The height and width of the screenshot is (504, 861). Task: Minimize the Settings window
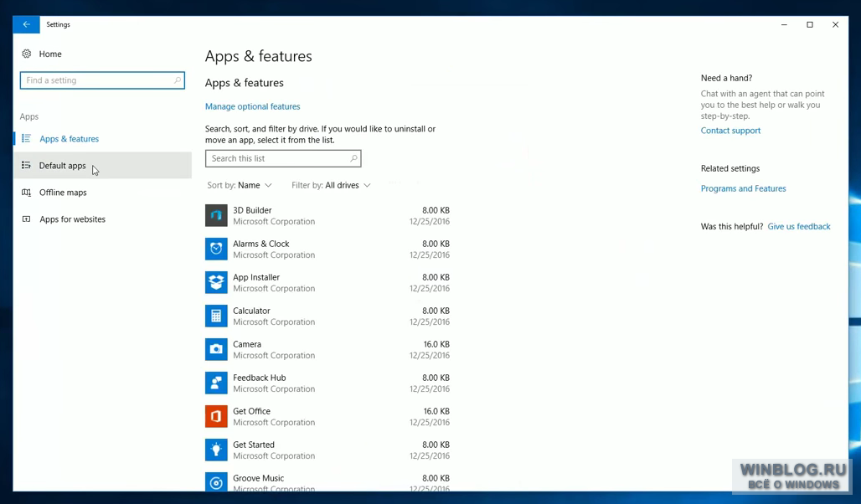click(784, 25)
